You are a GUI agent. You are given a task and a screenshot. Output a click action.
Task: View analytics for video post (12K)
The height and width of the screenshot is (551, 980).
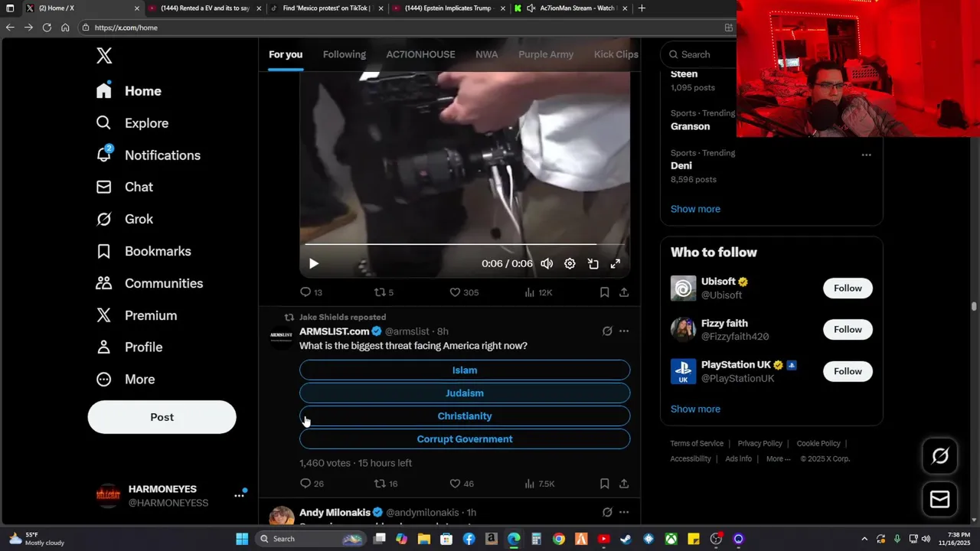click(538, 292)
